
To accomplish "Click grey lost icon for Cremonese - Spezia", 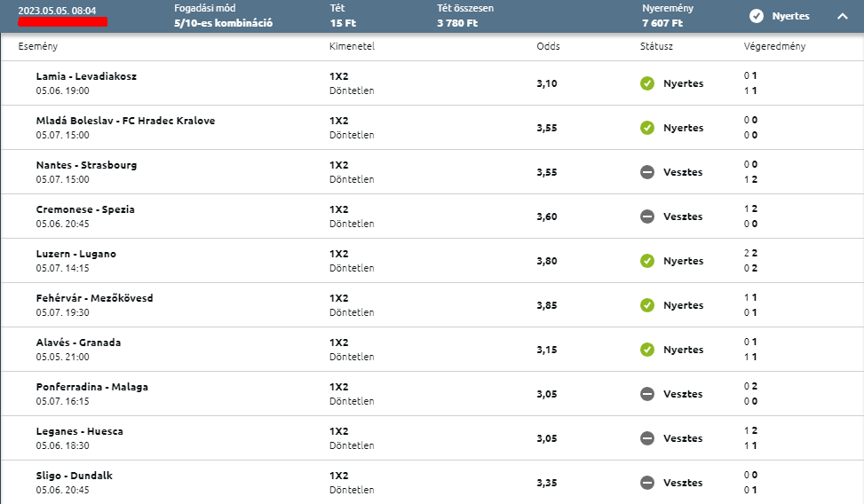I will (647, 217).
